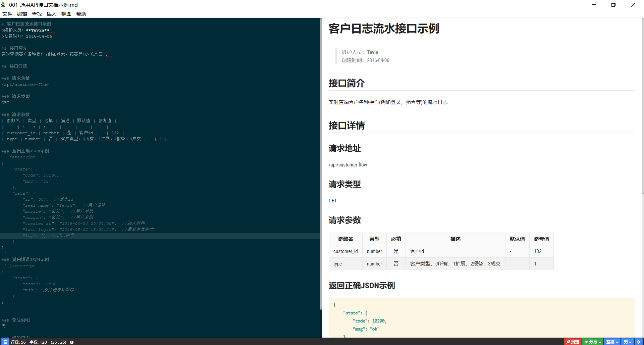Click the editor pane vertical scrollbar
This screenshot has width=644, height=345.
321,164
